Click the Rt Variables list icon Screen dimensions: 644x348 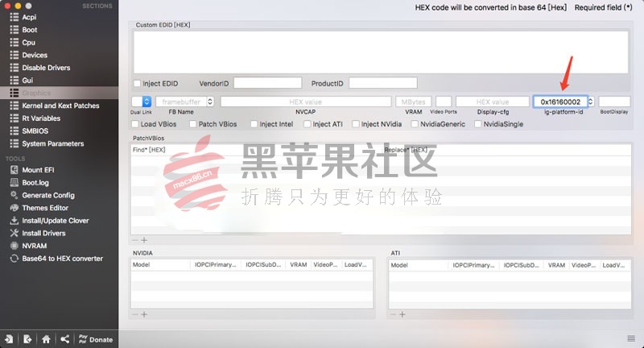(14, 118)
